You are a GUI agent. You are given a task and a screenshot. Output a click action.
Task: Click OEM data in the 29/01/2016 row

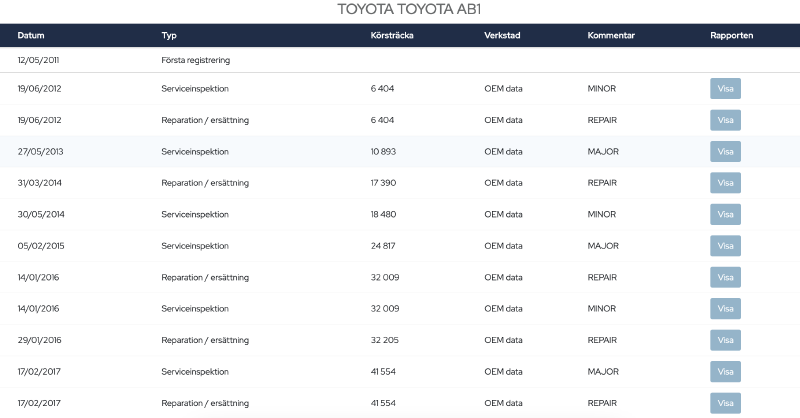[503, 340]
